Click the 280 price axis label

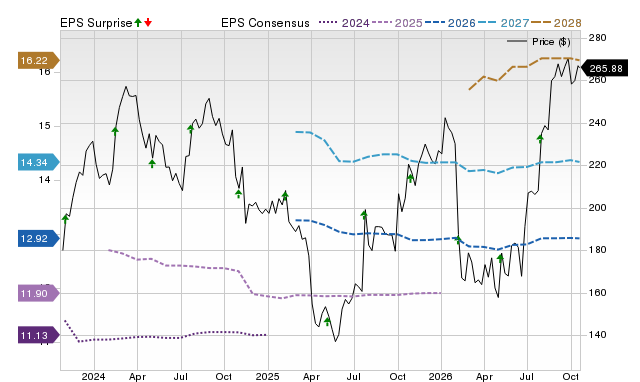coord(597,38)
